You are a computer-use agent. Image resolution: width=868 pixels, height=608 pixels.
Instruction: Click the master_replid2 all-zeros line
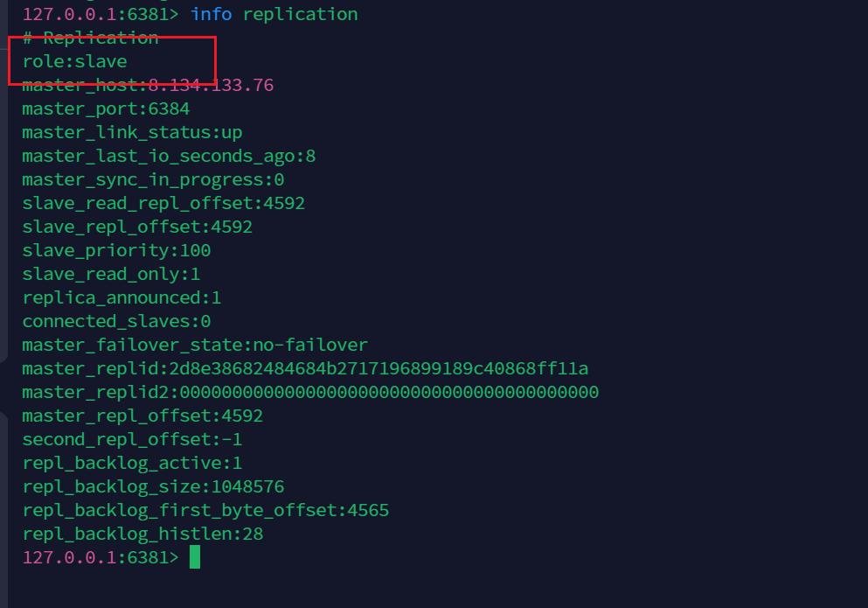click(x=310, y=392)
